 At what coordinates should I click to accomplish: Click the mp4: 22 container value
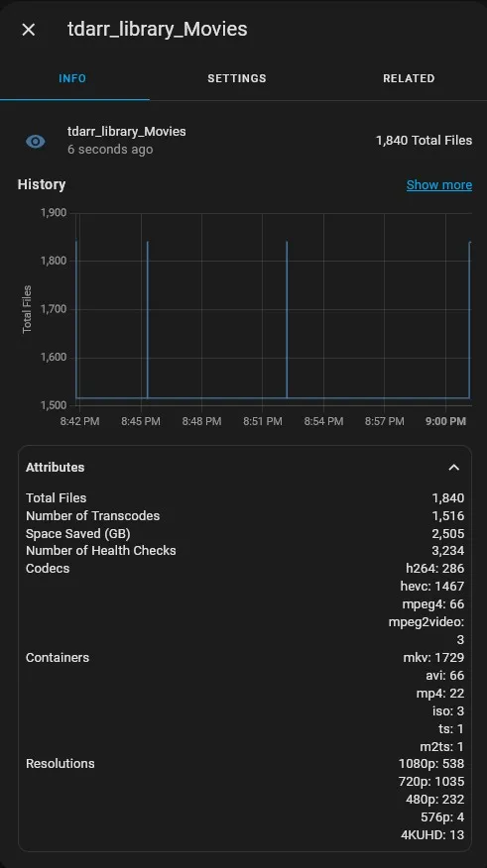440,693
